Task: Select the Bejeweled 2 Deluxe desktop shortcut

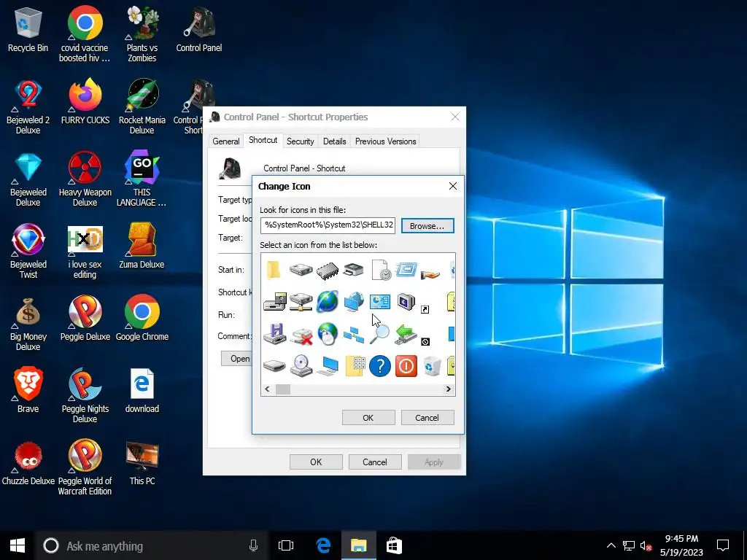Action: (28, 107)
